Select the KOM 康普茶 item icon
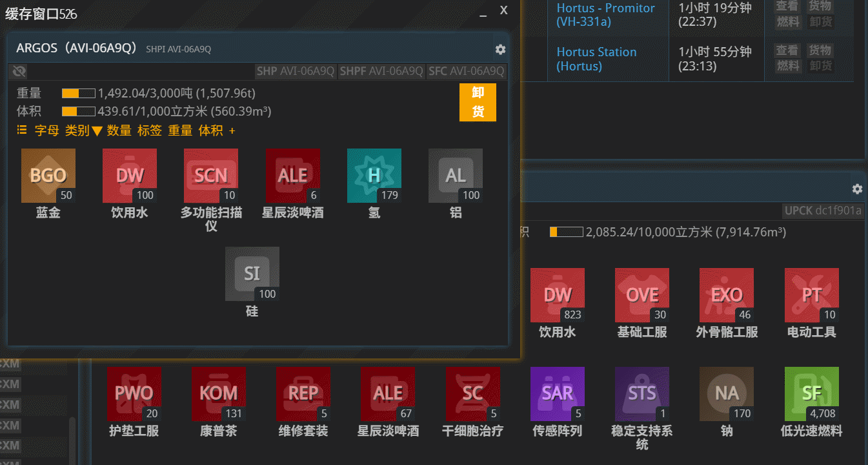Image resolution: width=868 pixels, height=465 pixels. 219,393
